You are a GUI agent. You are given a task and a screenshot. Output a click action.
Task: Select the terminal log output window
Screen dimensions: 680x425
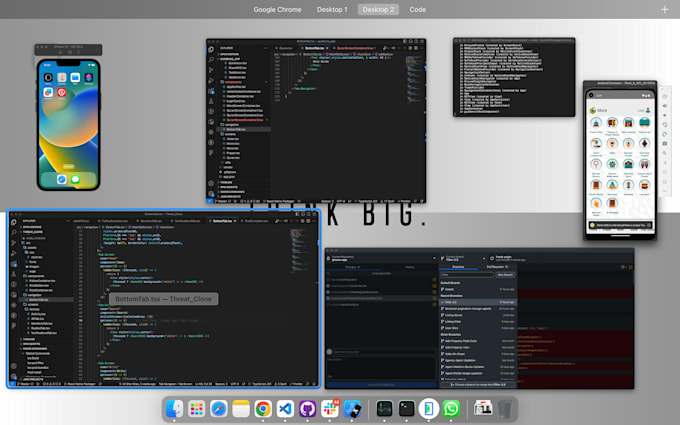pos(513,78)
